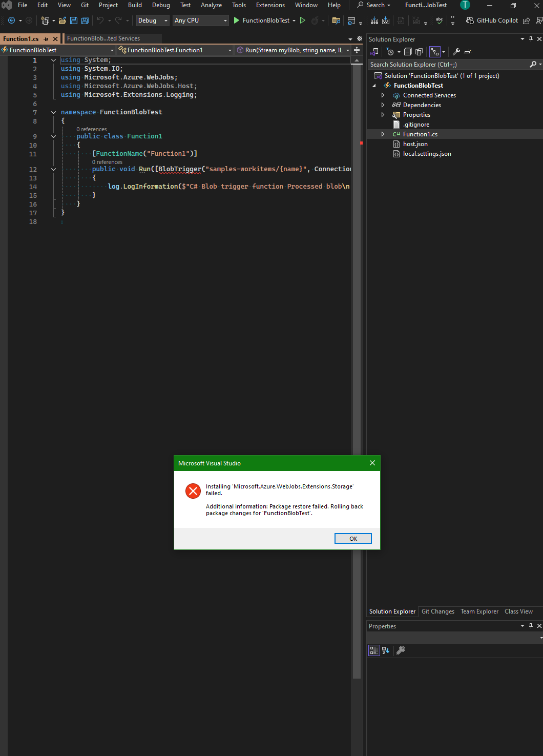Open the Analyze menu
Viewport: 543px width, 756px height.
(x=211, y=5)
